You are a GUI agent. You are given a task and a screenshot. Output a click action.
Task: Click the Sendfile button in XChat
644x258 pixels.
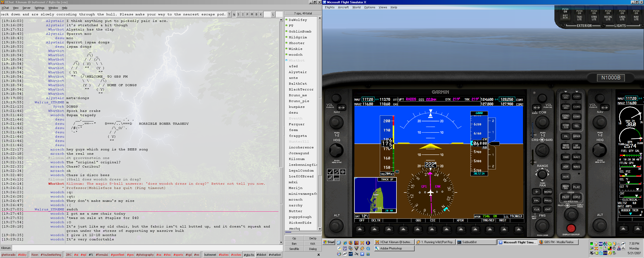pos(294,249)
